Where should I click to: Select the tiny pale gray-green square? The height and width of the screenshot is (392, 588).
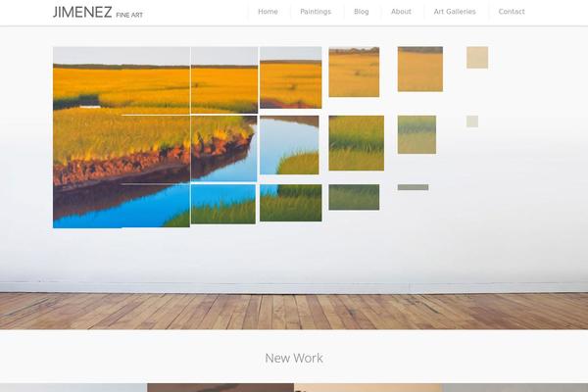coord(472,122)
